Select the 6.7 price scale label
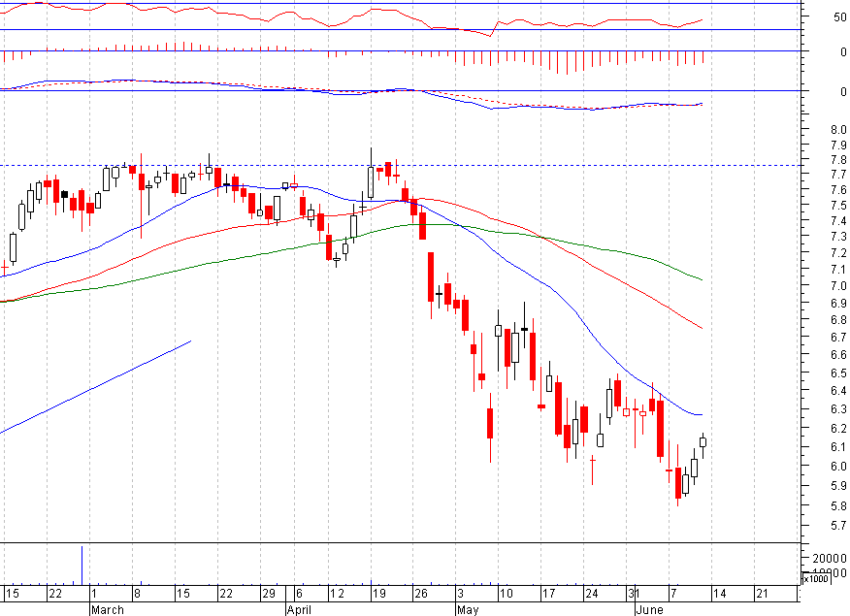This screenshot has height=616, width=850. (838, 338)
